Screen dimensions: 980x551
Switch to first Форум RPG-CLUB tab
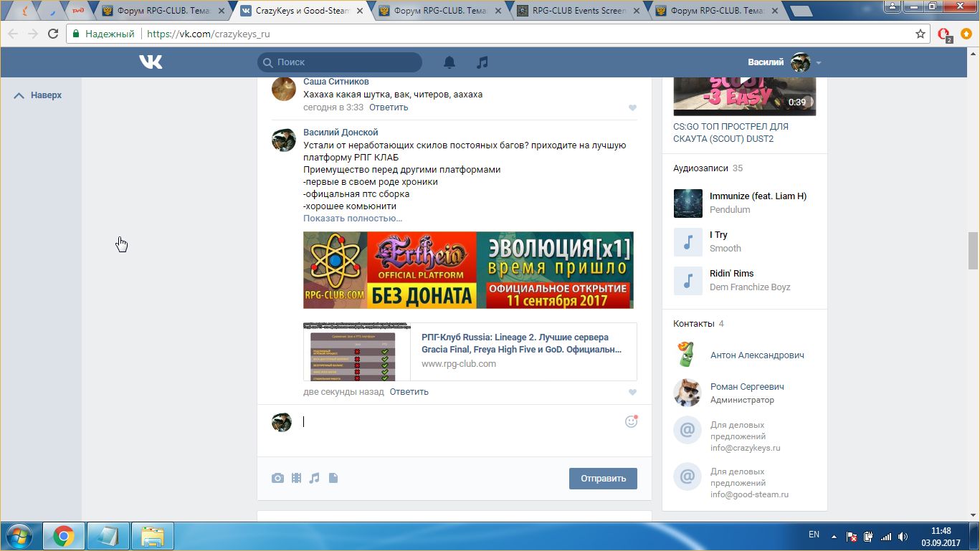[163, 11]
